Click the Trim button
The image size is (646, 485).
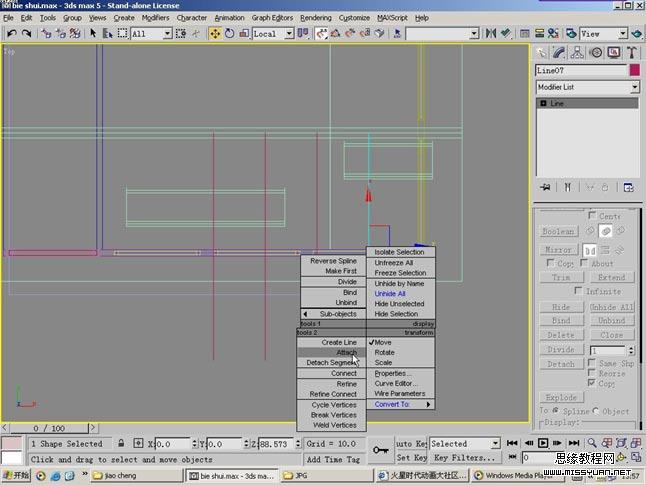(561, 277)
